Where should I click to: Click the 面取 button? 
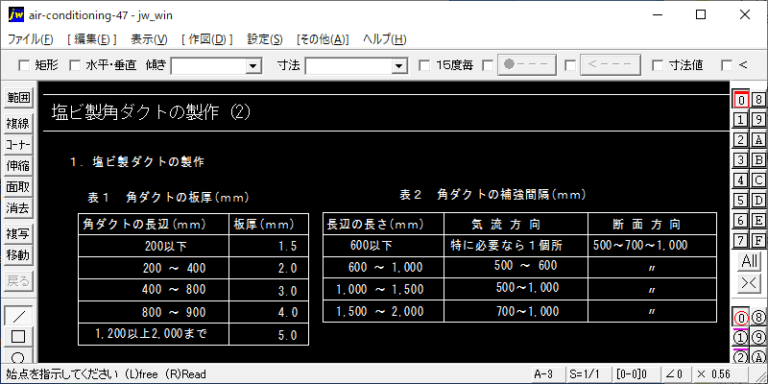(18, 187)
